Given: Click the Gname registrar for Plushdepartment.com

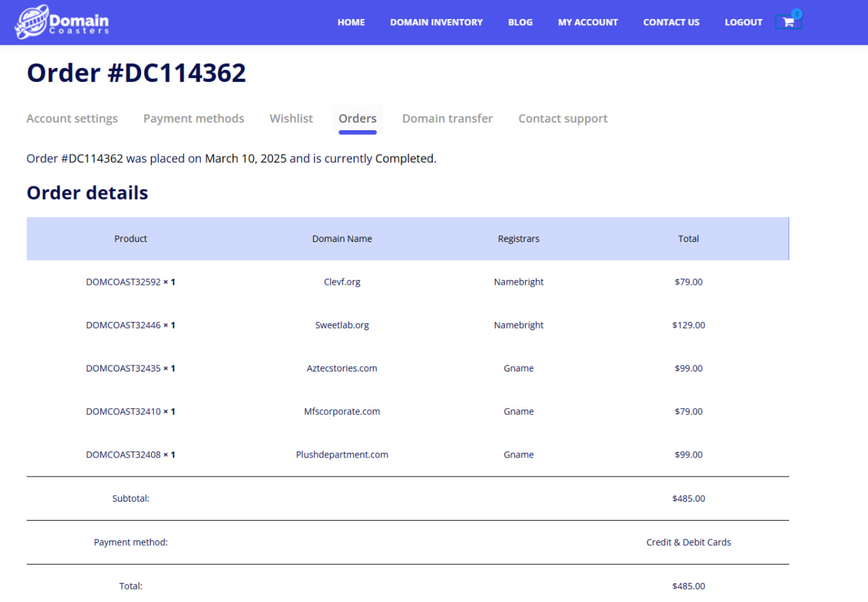Looking at the screenshot, I should point(519,455).
